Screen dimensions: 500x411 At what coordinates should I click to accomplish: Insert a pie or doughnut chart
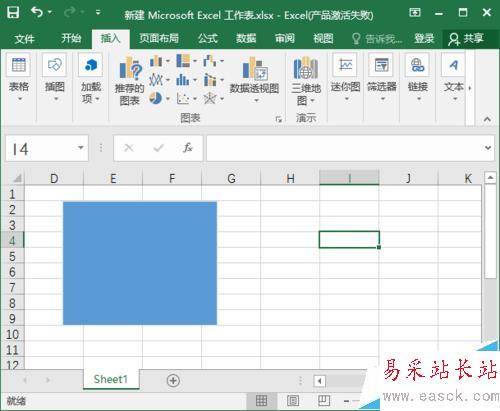pyautogui.click(x=160, y=98)
